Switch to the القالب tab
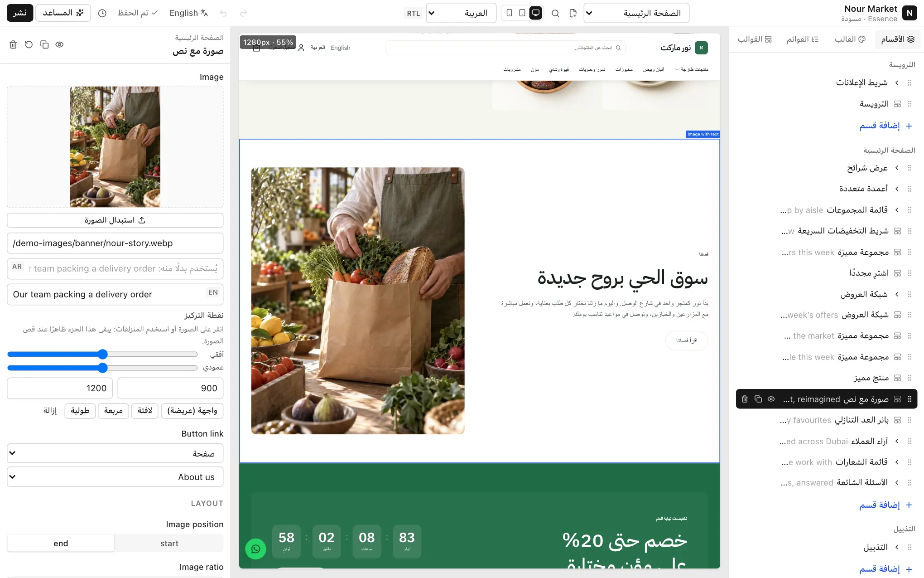 click(850, 39)
